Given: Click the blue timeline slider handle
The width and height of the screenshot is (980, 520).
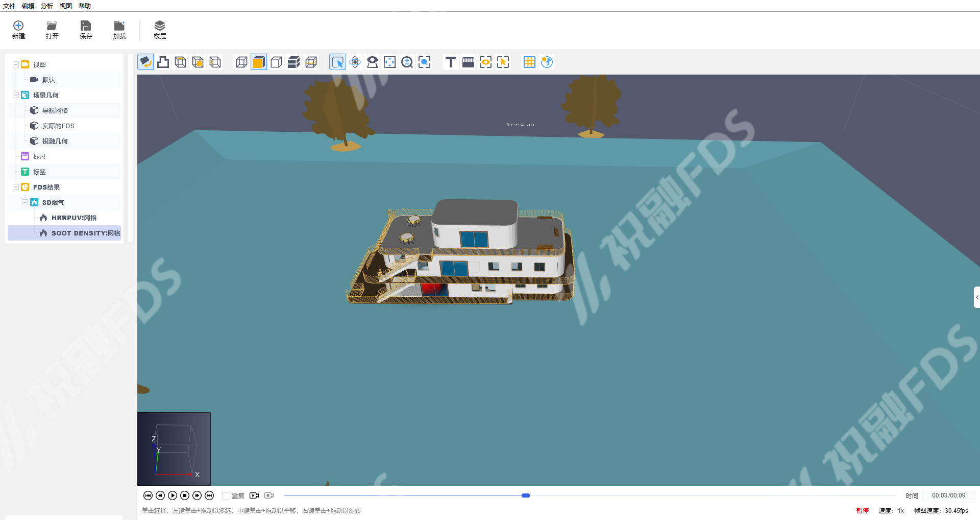Looking at the screenshot, I should (526, 495).
